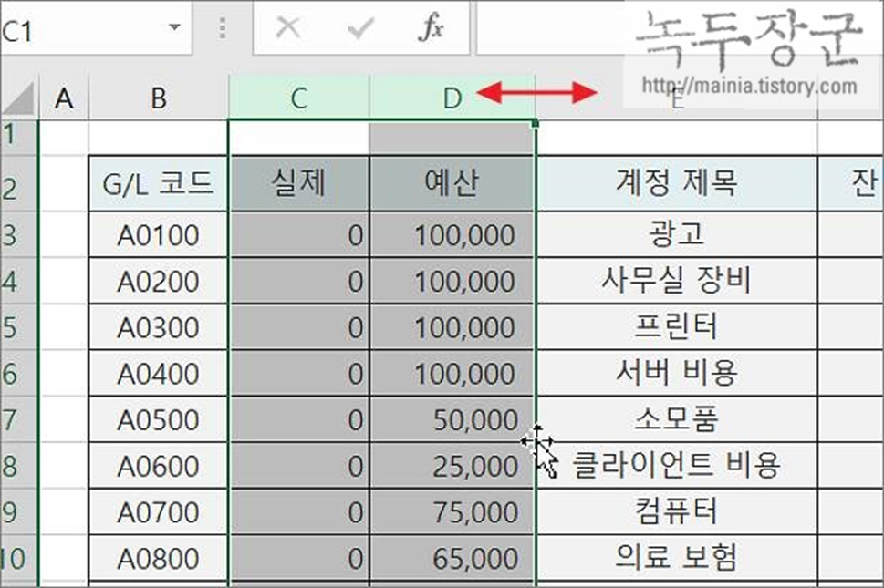The height and width of the screenshot is (588, 884).
Task: Select cell A0300
Action: [159, 327]
